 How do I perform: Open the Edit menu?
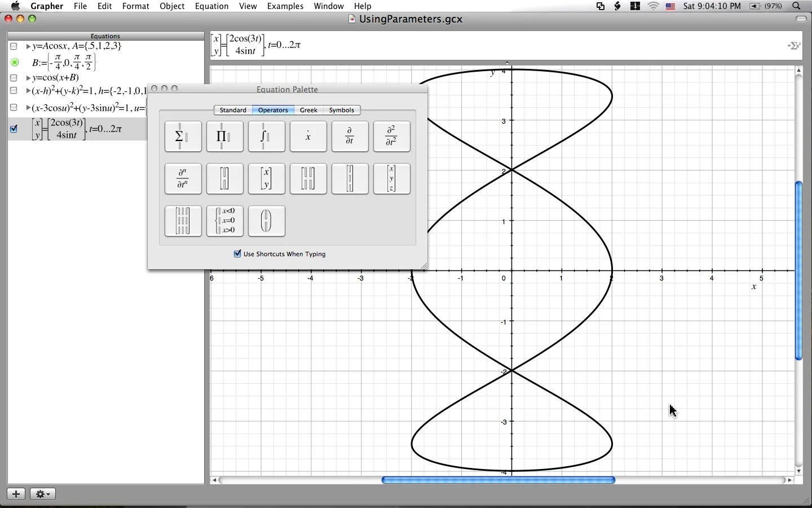coord(104,6)
